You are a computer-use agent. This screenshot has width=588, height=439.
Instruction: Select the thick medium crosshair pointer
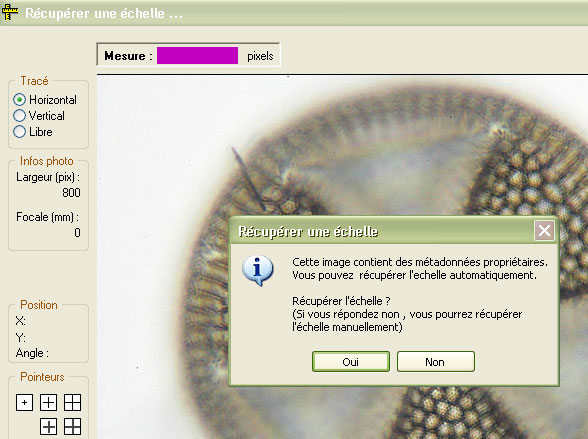(48, 427)
